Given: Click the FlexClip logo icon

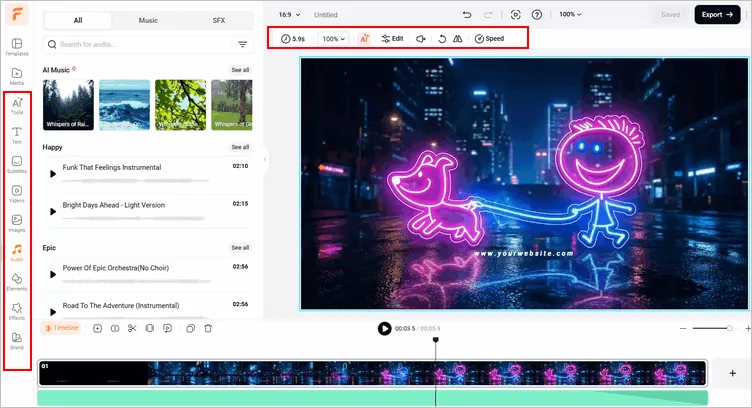Looking at the screenshot, I should 17,14.
